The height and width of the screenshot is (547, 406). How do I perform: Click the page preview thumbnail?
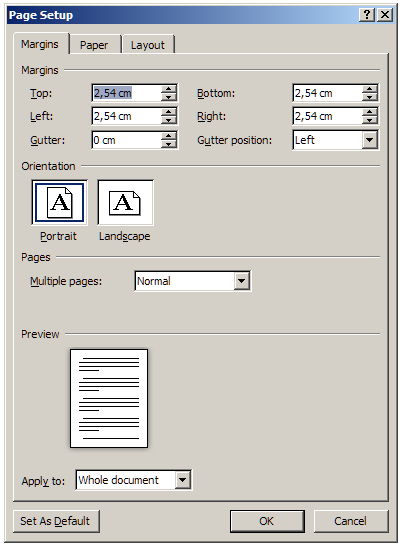tap(109, 398)
